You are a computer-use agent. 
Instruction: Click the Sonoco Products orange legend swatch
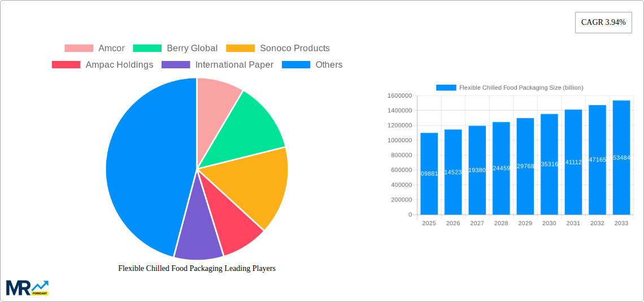pos(240,49)
